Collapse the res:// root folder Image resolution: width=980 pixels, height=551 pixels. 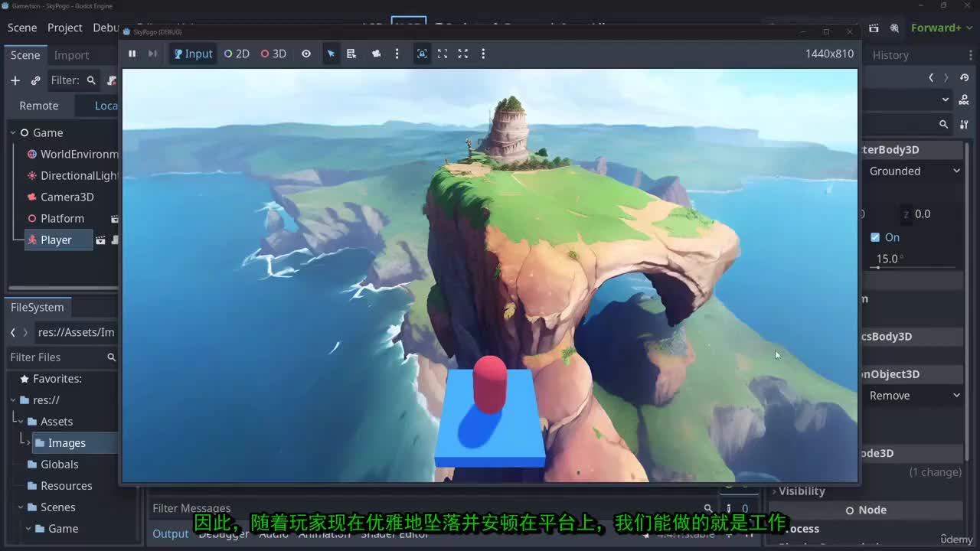coord(13,400)
